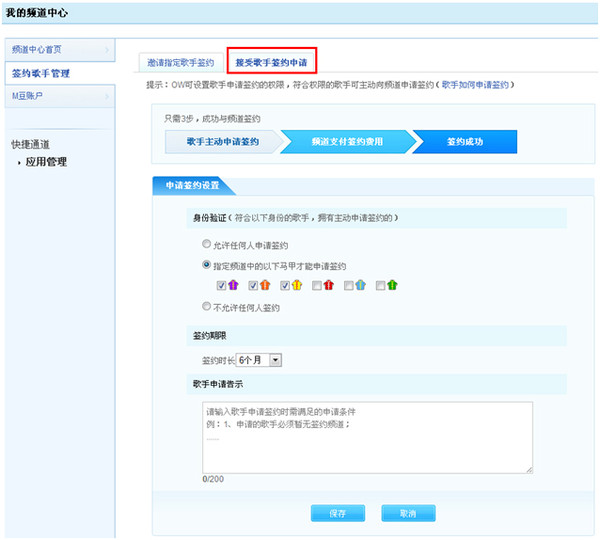This screenshot has height=540, width=600.
Task: Click into the 歌手申请告示 text area
Action: [367, 436]
